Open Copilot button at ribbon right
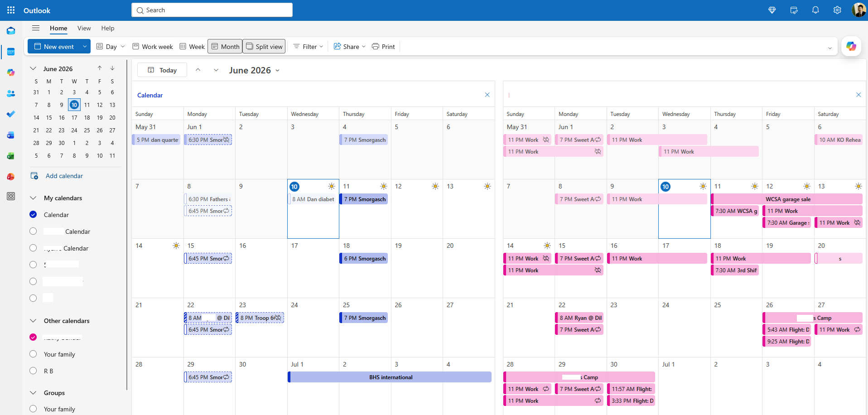Screen dimensions: 868x415 [x=851, y=46]
